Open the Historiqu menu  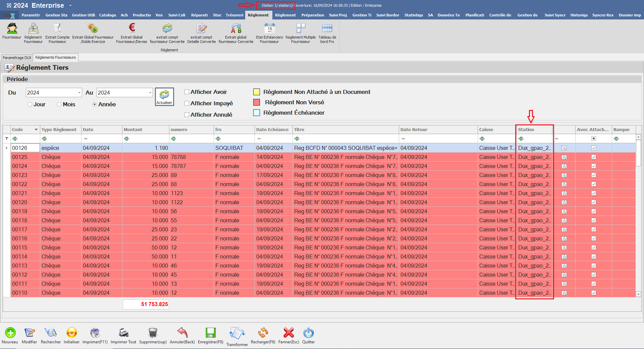point(579,15)
